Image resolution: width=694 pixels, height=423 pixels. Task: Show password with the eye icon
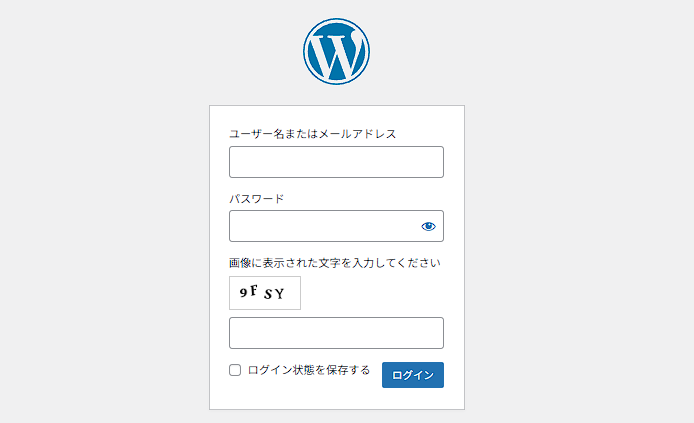[429, 226]
